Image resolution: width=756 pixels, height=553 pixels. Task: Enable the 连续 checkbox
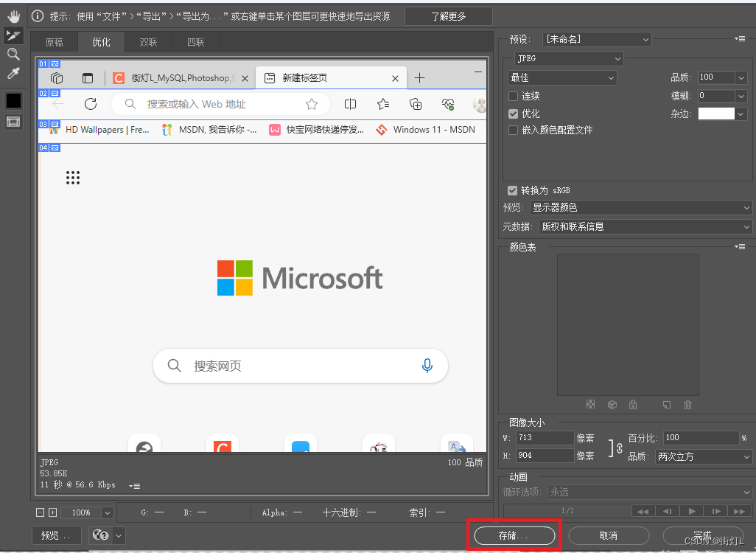513,96
